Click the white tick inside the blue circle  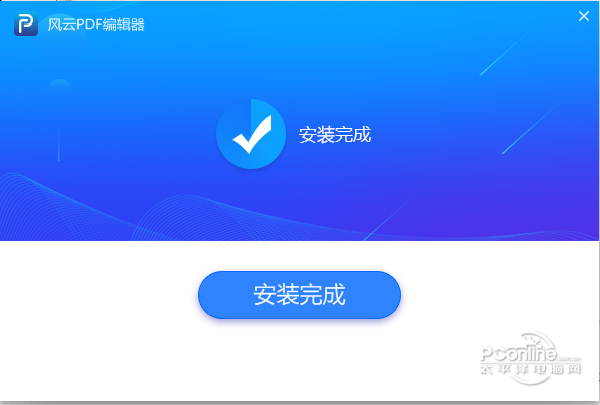tap(253, 134)
